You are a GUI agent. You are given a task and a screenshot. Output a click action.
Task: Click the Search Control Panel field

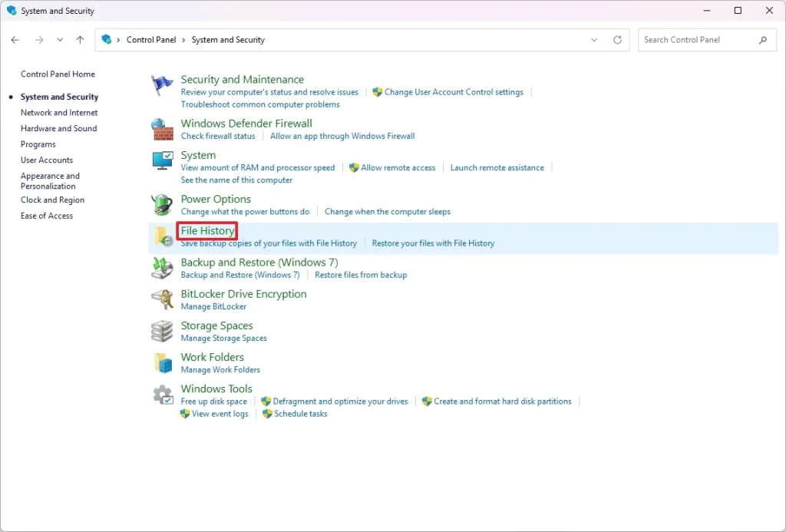click(698, 40)
